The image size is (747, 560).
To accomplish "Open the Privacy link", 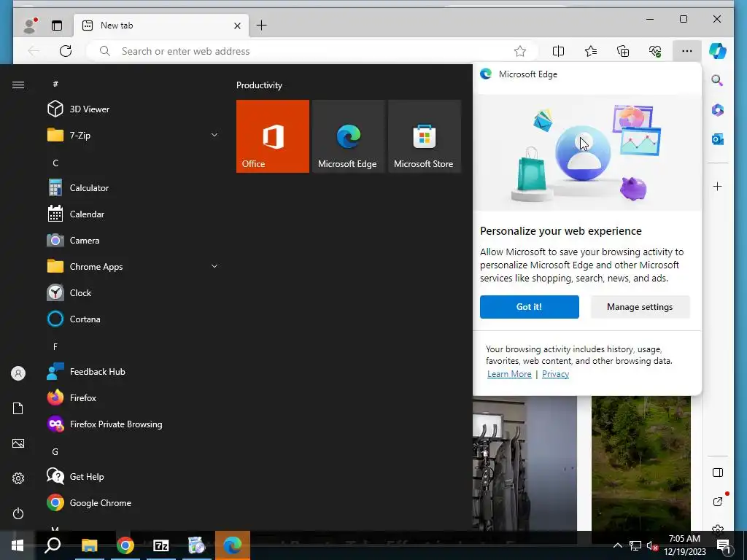I will tap(555, 374).
